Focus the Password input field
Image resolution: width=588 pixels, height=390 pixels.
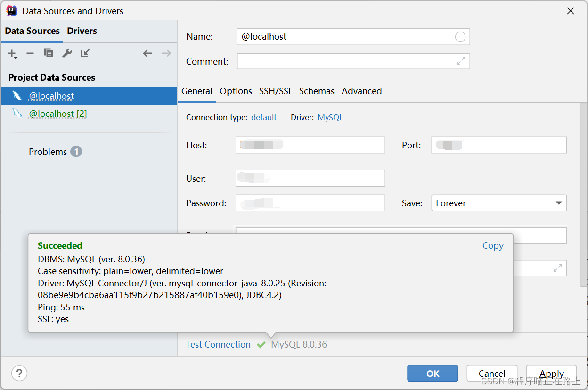pyautogui.click(x=310, y=203)
